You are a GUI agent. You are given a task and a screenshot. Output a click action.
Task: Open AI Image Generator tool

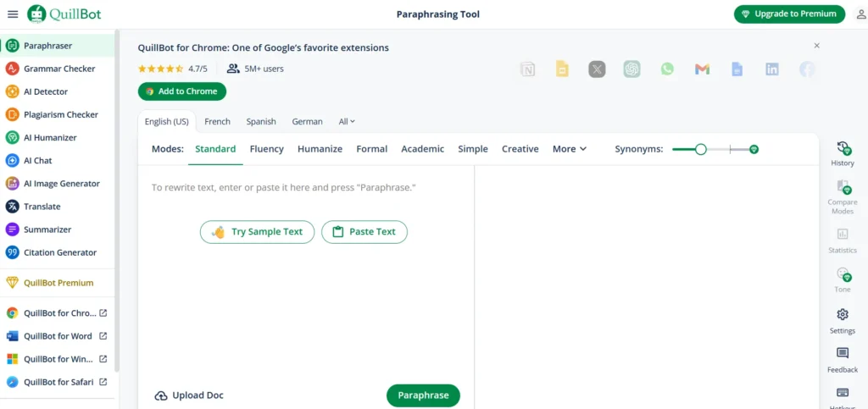(x=58, y=184)
